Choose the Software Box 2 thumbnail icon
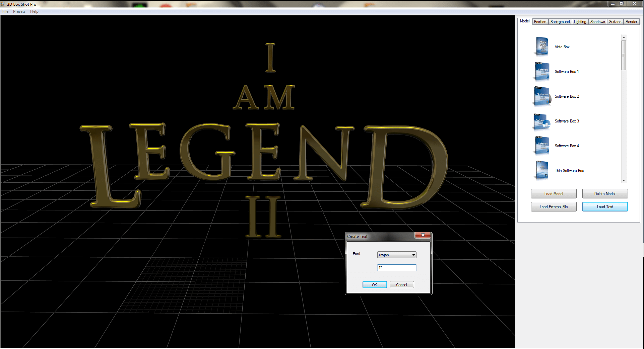The width and height of the screenshot is (644, 349). [x=542, y=96]
